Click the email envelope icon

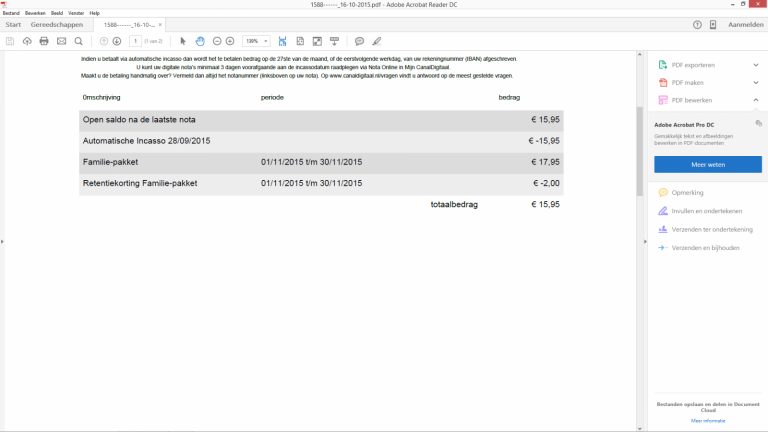[61, 41]
